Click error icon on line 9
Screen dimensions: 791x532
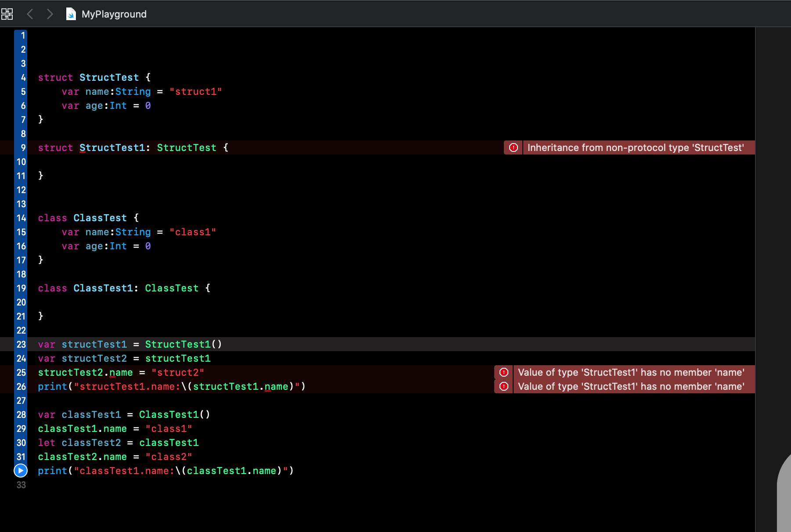click(513, 147)
